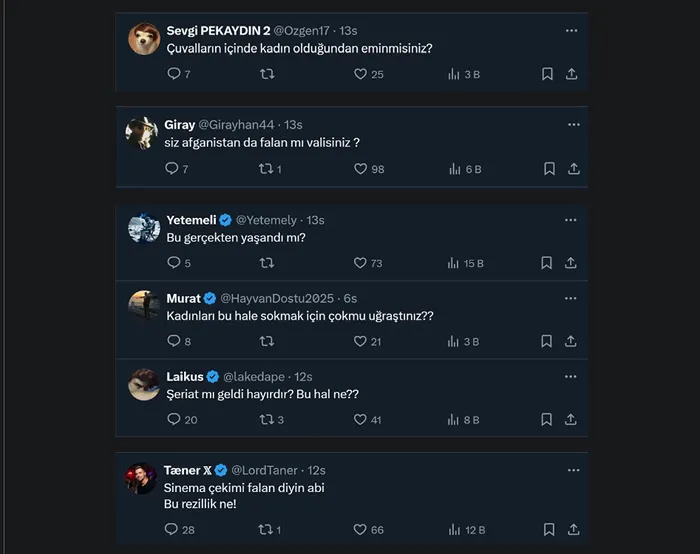Open more options on Giray's tweet

574,124
